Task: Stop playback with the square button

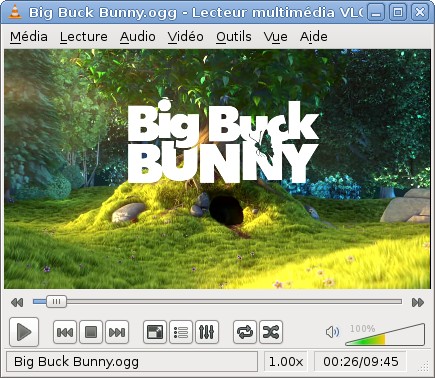Action: coord(91,332)
